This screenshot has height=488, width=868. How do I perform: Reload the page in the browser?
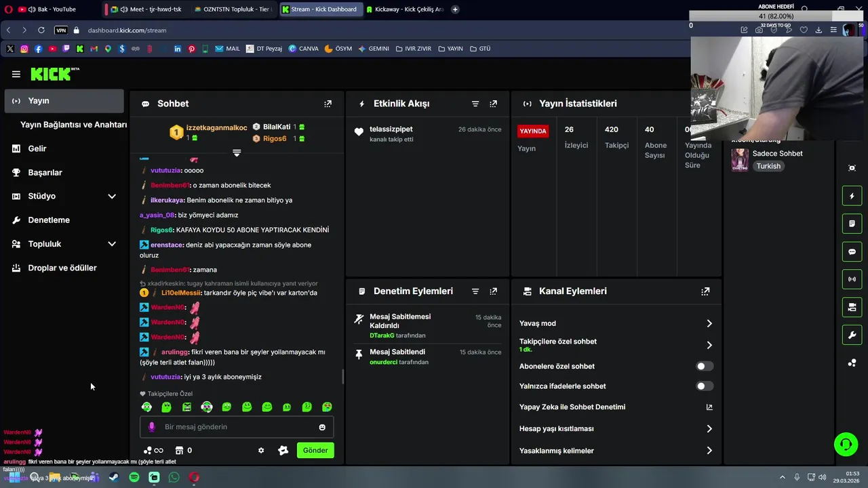pos(41,30)
